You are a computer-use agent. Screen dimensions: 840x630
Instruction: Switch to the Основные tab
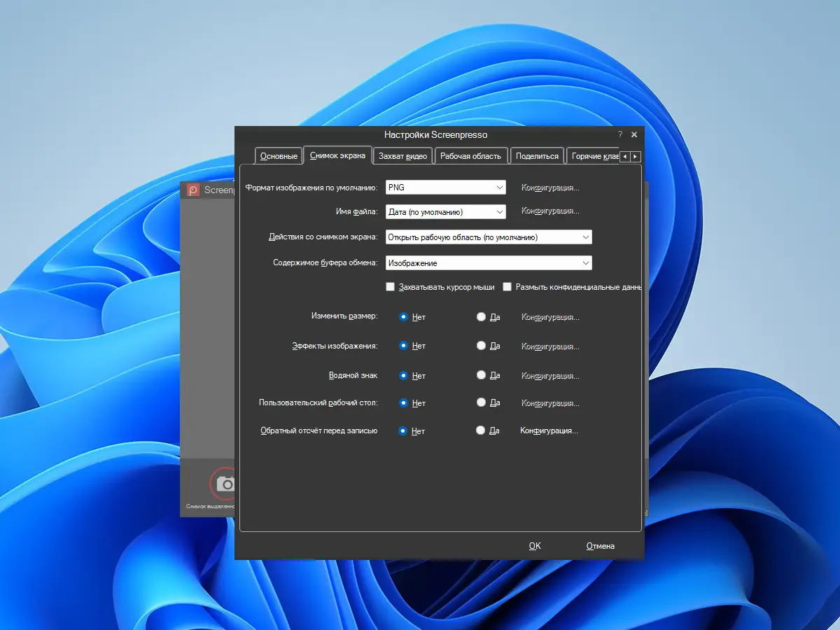pyautogui.click(x=279, y=156)
